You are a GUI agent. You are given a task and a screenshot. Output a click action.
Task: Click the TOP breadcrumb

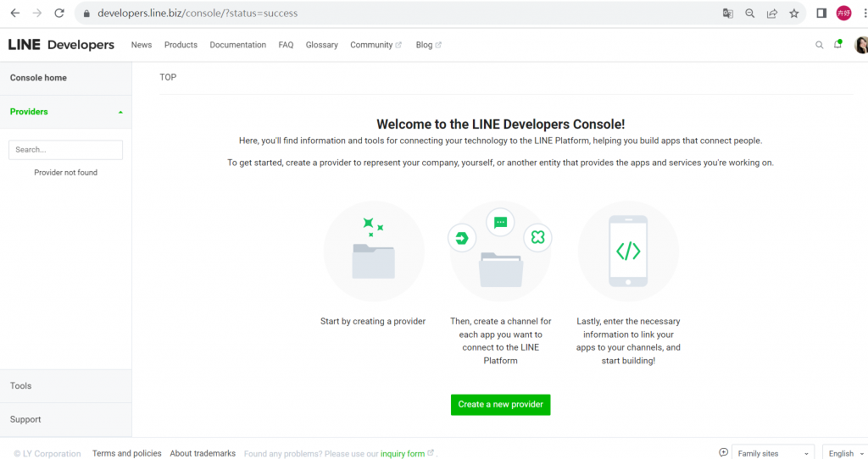[168, 77]
